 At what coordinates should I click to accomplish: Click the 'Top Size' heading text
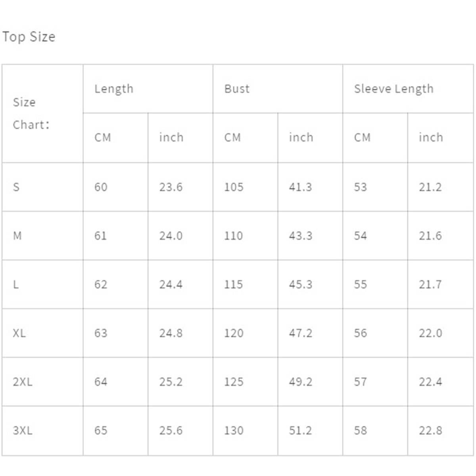pyautogui.click(x=29, y=37)
